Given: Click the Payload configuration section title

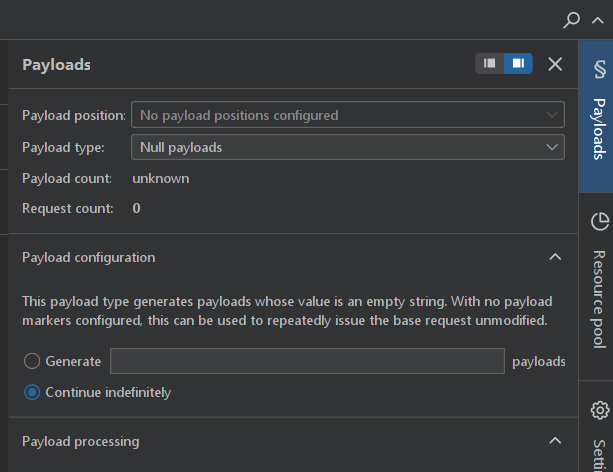Looking at the screenshot, I should click(x=89, y=257).
